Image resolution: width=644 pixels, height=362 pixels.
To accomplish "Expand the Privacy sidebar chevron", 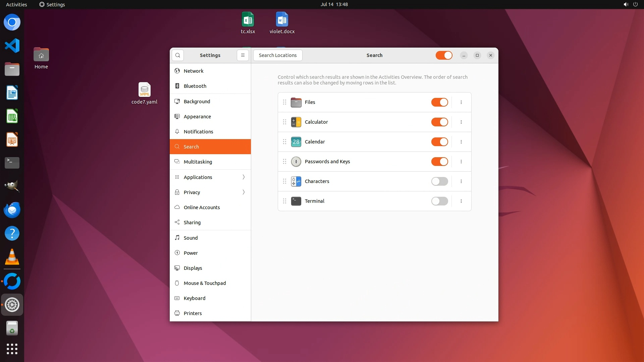I will click(x=244, y=192).
